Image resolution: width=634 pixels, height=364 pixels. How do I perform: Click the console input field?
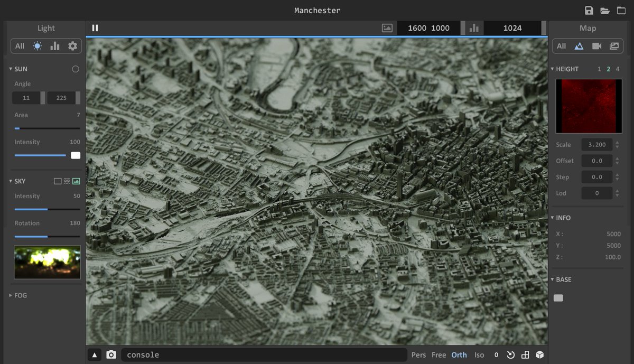(264, 354)
